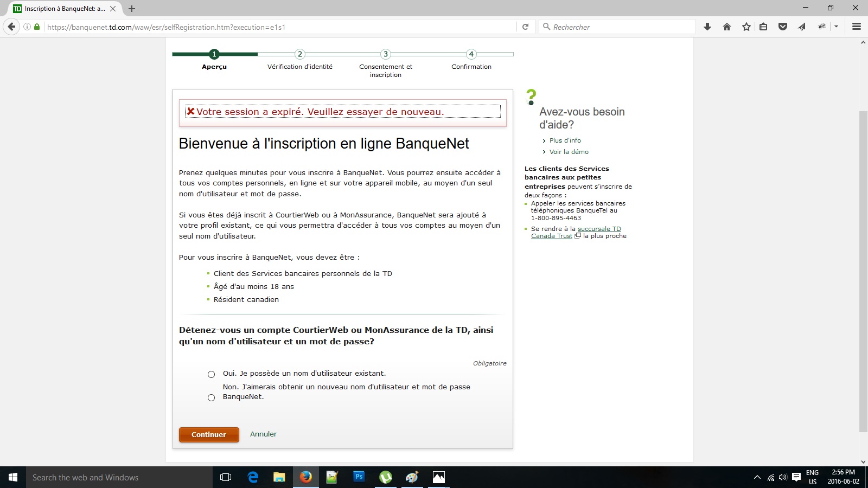
Task: Open the Firefox downloads arrow icon
Action: coord(707,27)
